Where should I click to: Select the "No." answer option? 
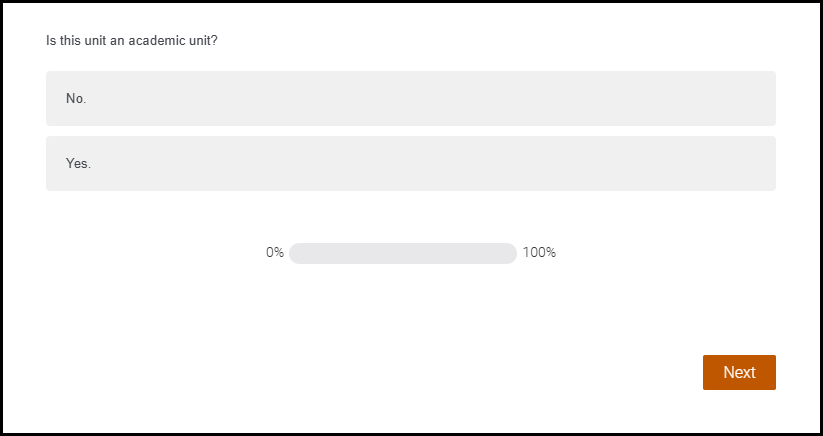click(410, 98)
